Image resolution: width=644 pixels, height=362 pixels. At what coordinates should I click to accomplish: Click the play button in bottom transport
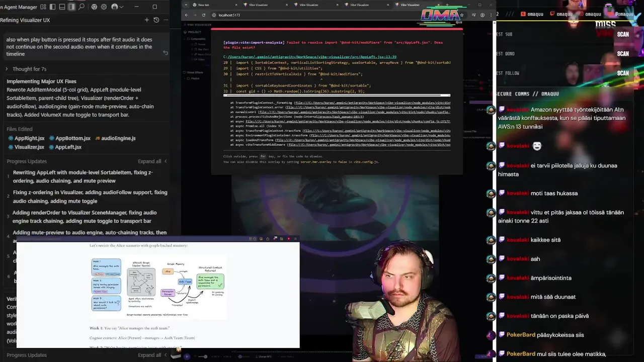187,356
